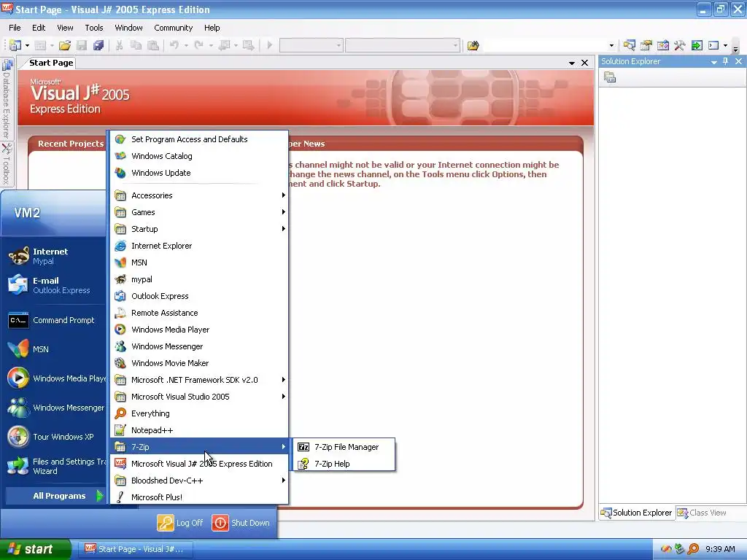747x560 pixels.
Task: Click the Save All toolbar icon
Action: click(x=98, y=45)
